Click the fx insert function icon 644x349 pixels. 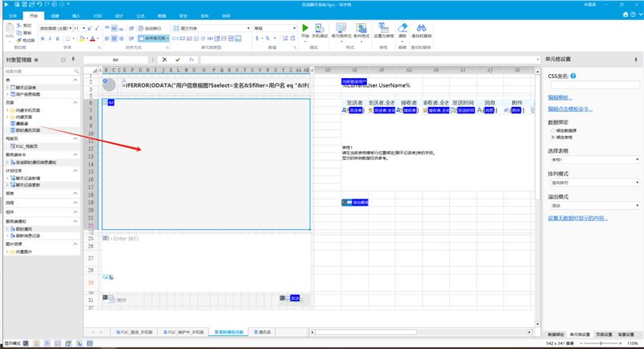191,60
